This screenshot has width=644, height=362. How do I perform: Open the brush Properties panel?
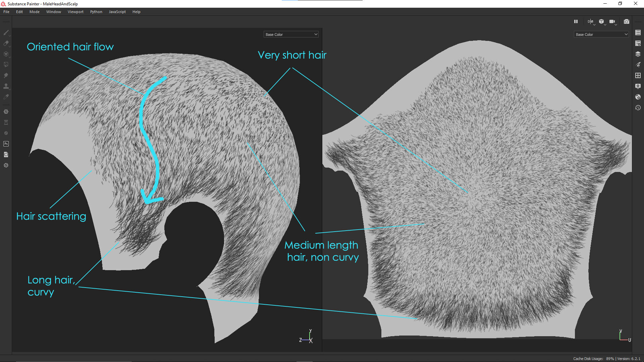pos(638,65)
